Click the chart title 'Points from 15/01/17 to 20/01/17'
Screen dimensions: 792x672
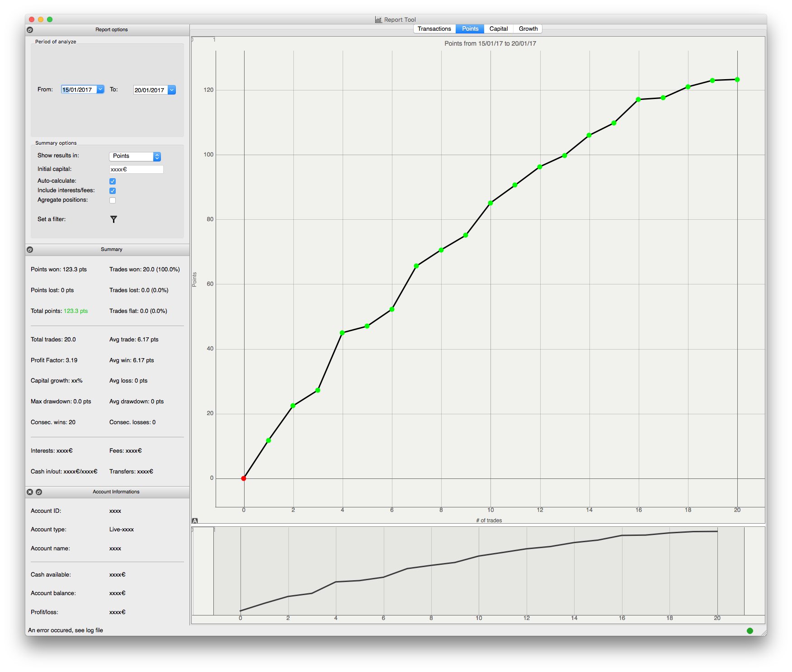490,44
